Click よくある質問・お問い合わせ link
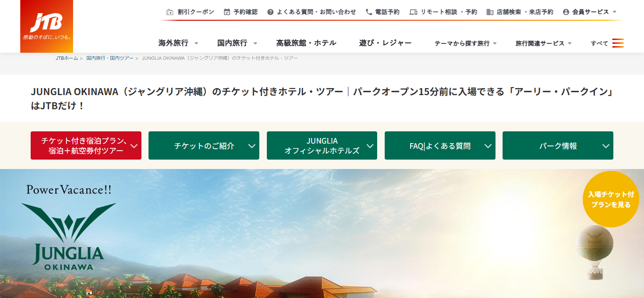644x298 pixels. [316, 12]
